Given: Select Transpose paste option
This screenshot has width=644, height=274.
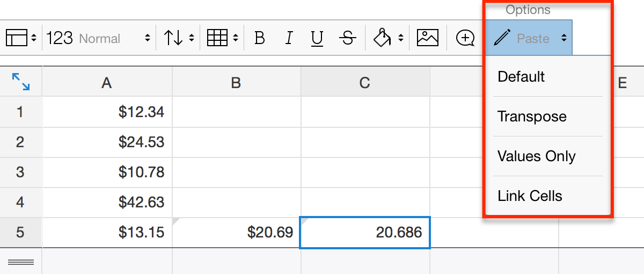Looking at the screenshot, I should tap(532, 117).
